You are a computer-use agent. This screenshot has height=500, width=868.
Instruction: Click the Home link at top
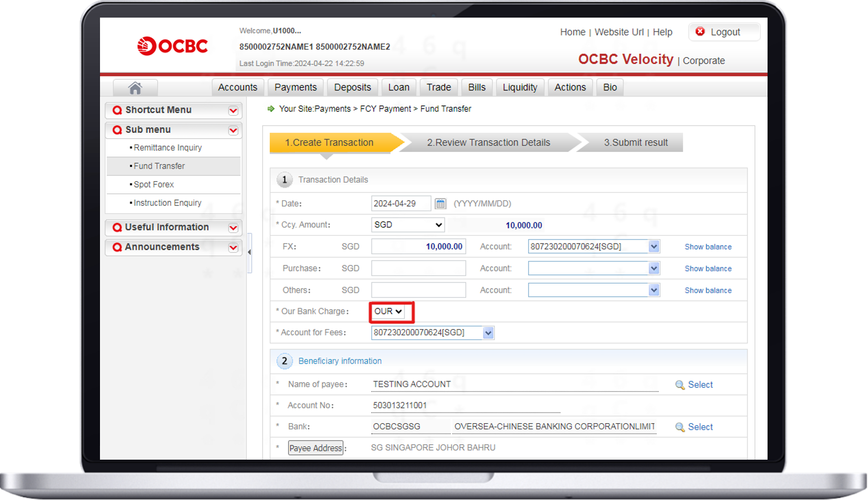pyautogui.click(x=573, y=32)
